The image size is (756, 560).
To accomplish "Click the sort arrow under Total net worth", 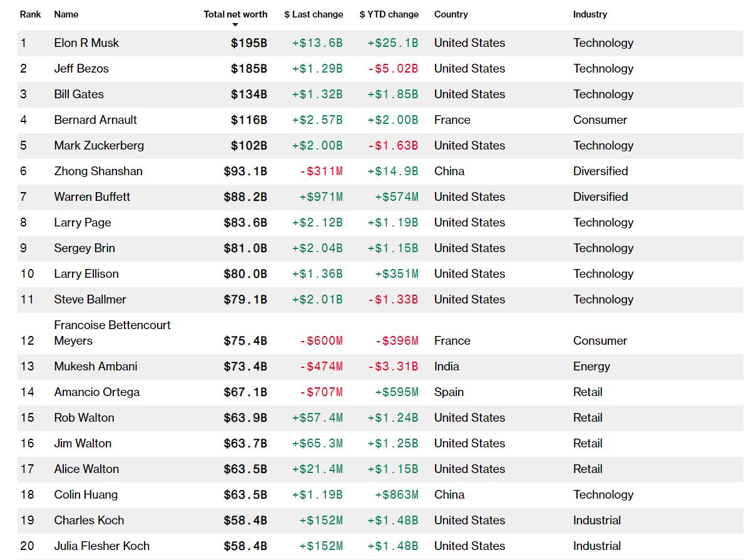I will [235, 25].
